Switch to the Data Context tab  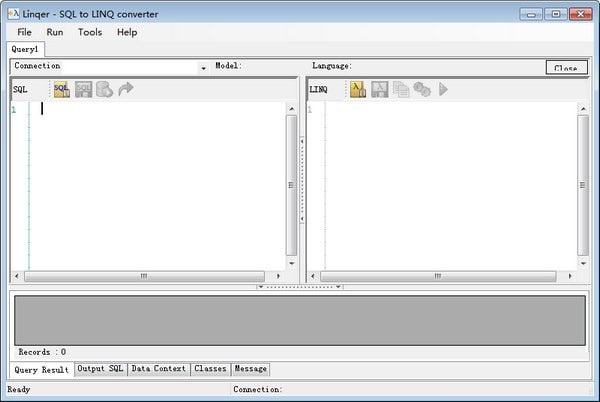point(158,369)
